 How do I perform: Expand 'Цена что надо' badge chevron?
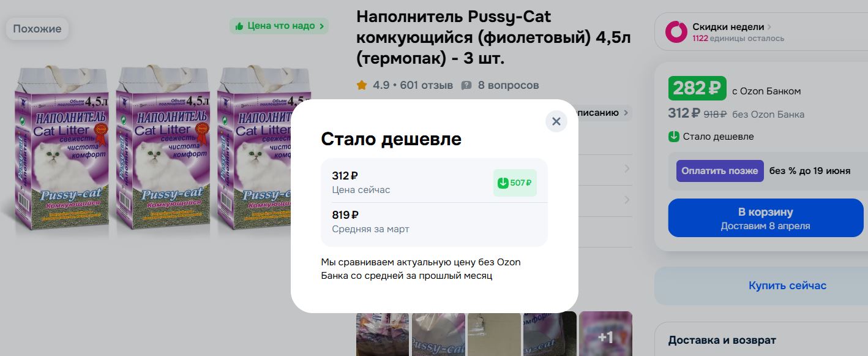[322, 26]
